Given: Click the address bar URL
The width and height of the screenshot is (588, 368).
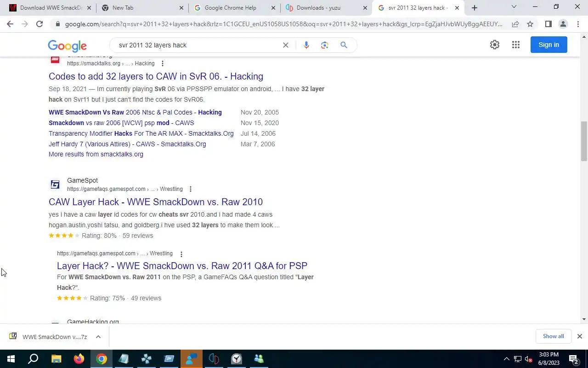Looking at the screenshot, I should (283, 24).
